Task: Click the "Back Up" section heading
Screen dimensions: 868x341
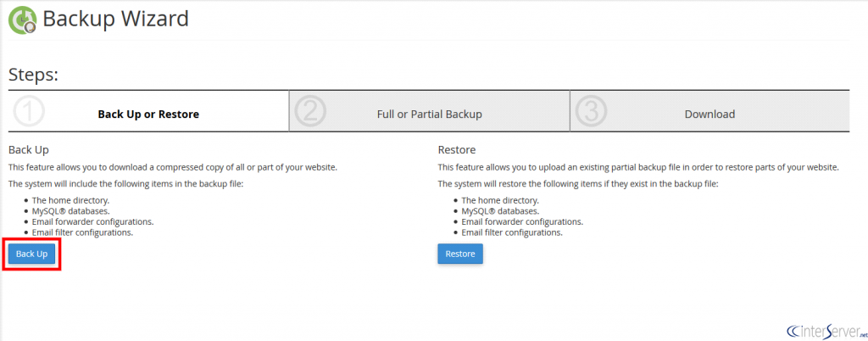Action: (x=27, y=149)
